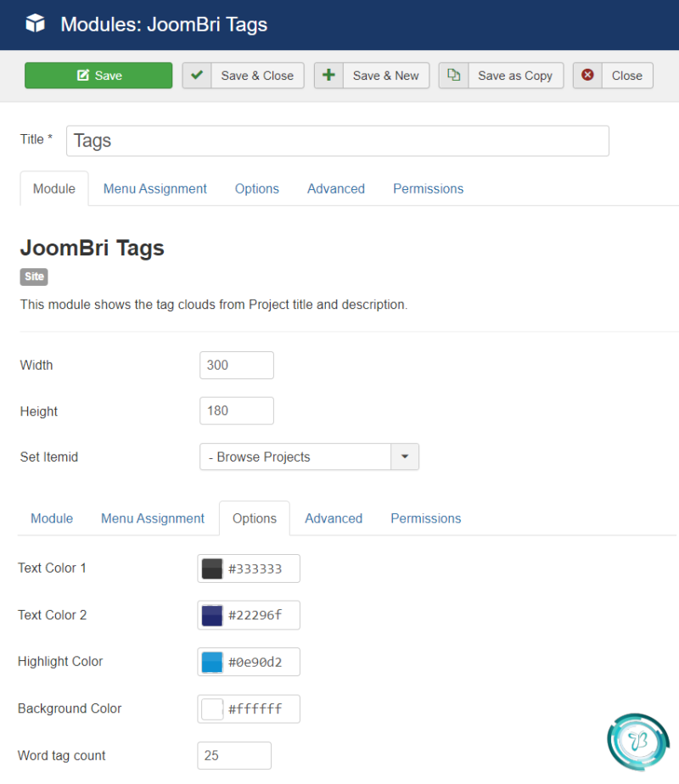Click the green Save button

coord(98,76)
